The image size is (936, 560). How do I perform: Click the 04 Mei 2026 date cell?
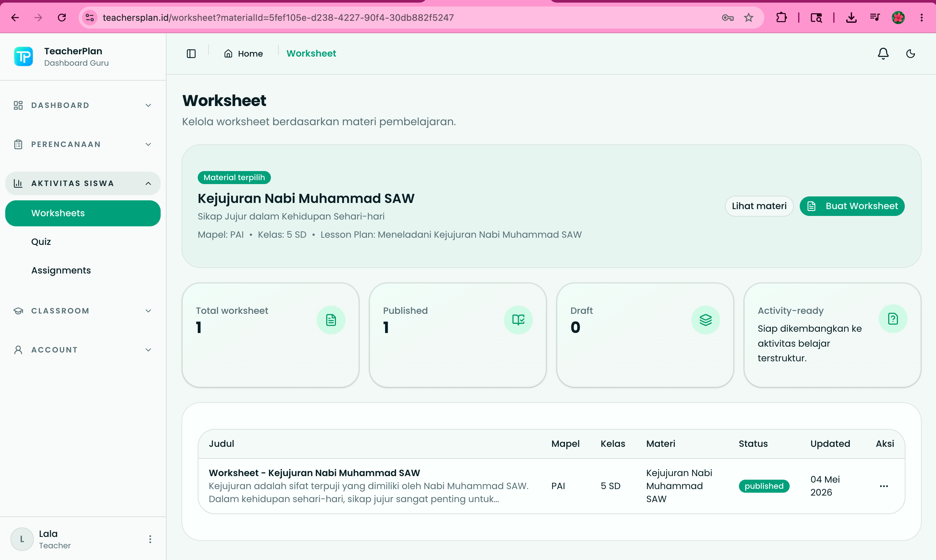pos(825,486)
